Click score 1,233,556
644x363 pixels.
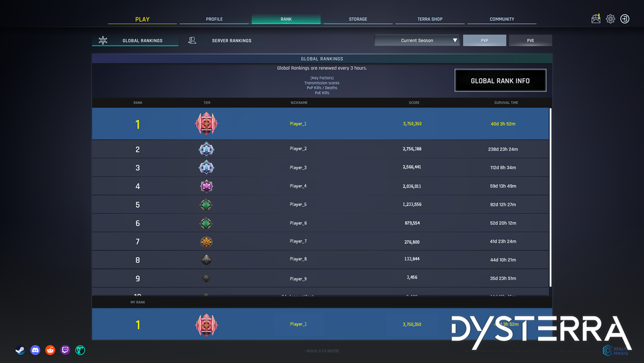pyautogui.click(x=412, y=205)
